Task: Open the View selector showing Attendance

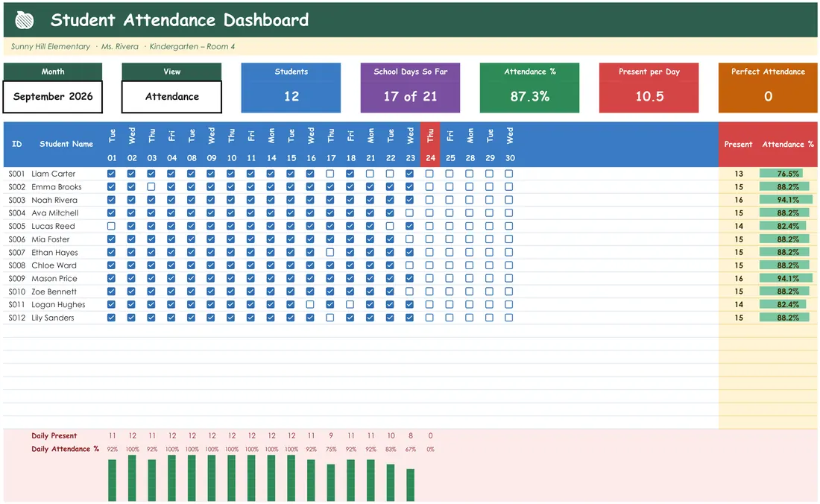Action: (172, 96)
